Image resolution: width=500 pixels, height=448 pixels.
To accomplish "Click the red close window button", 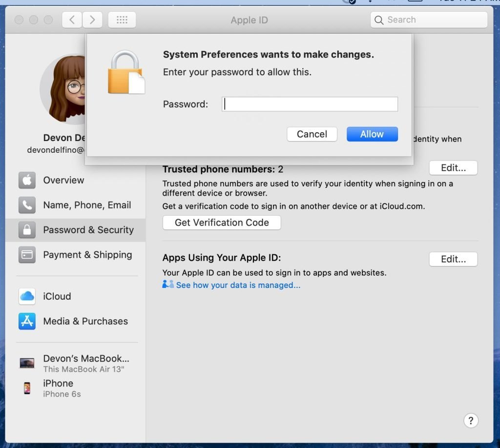I will tap(19, 20).
